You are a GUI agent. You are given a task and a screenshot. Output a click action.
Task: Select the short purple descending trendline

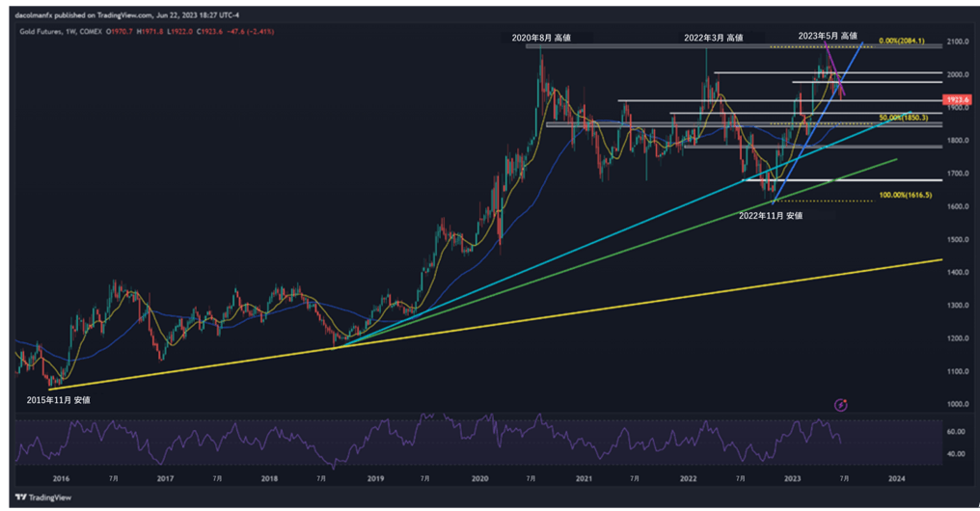(835, 70)
